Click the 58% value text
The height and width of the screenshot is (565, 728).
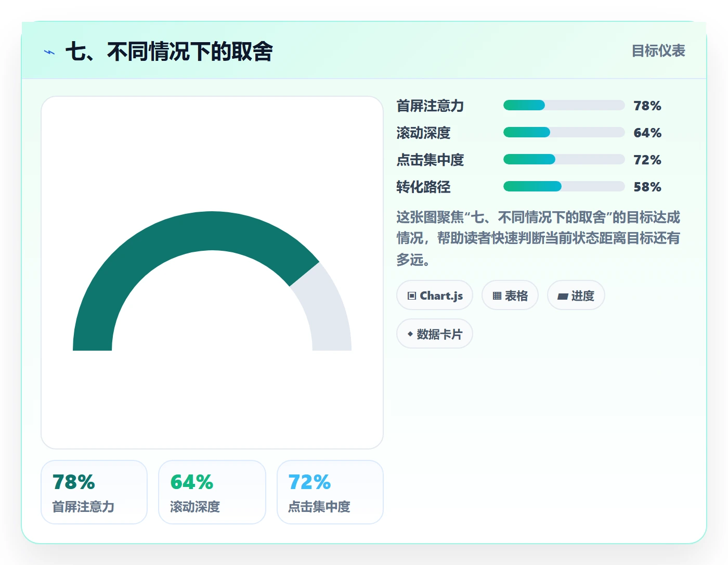pyautogui.click(x=647, y=187)
